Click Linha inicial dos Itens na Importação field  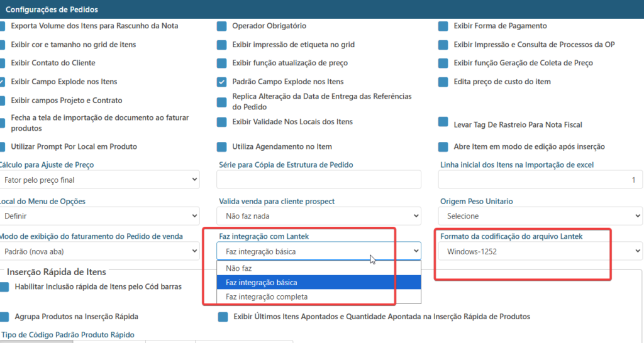(x=540, y=180)
